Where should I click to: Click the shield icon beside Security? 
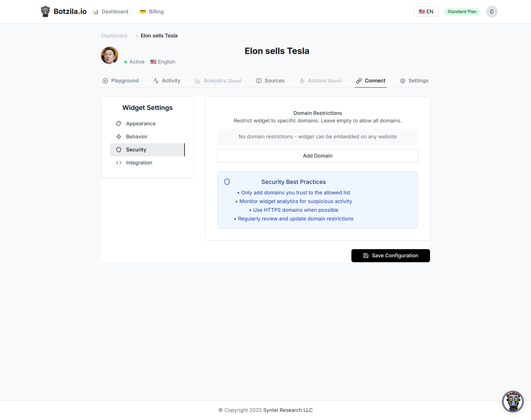coord(119,150)
